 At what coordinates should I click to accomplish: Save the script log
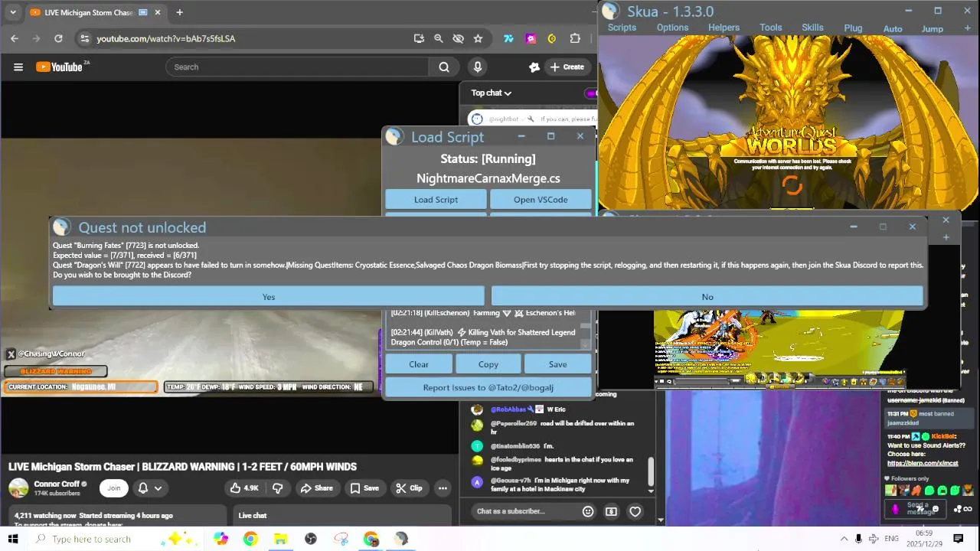pyautogui.click(x=557, y=364)
